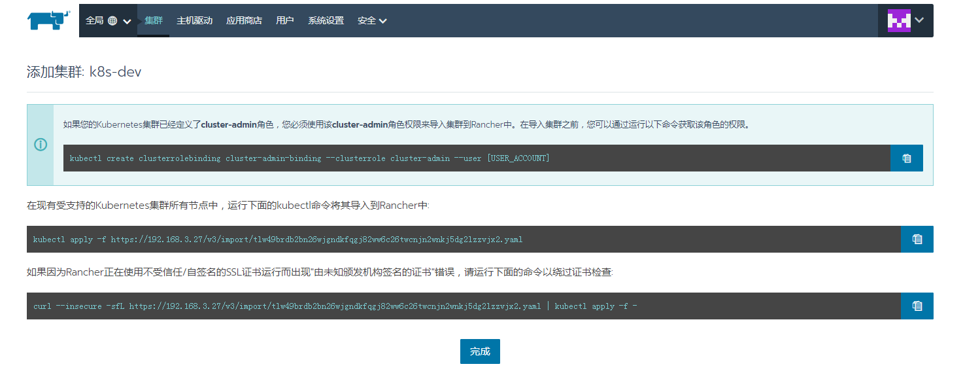This screenshot has height=377, width=980.
Task: Click the SSL certificate error instruction
Action: [320, 272]
